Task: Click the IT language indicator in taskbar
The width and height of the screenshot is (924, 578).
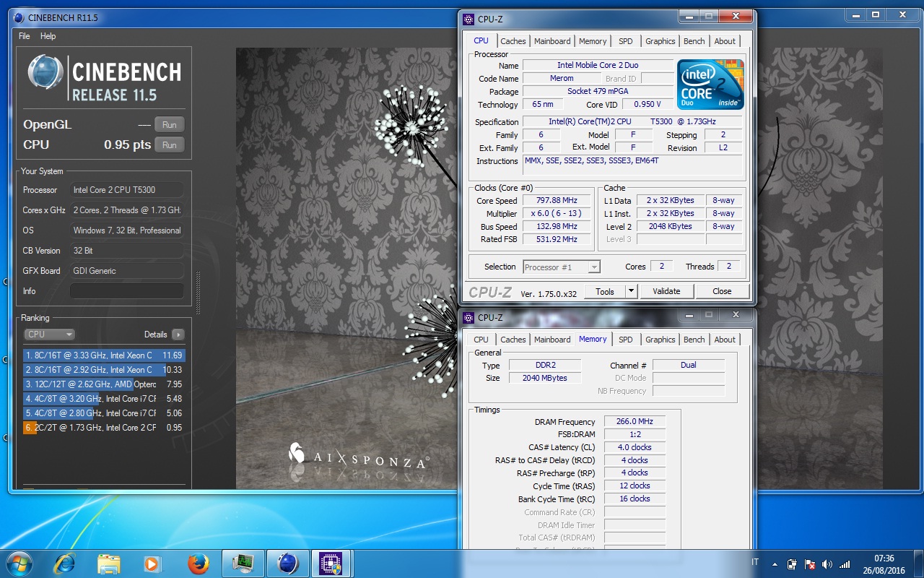Action: (x=755, y=562)
